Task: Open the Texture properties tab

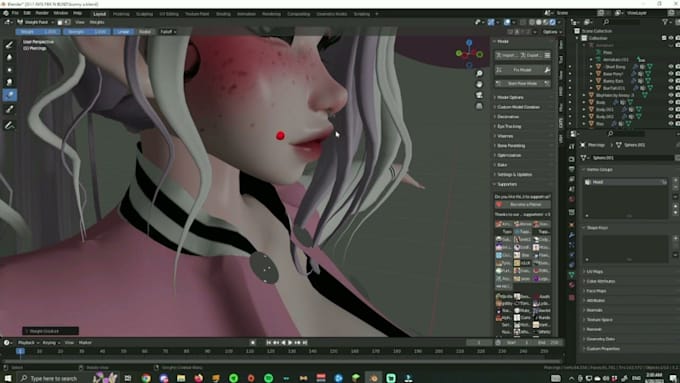Action: 572,298
